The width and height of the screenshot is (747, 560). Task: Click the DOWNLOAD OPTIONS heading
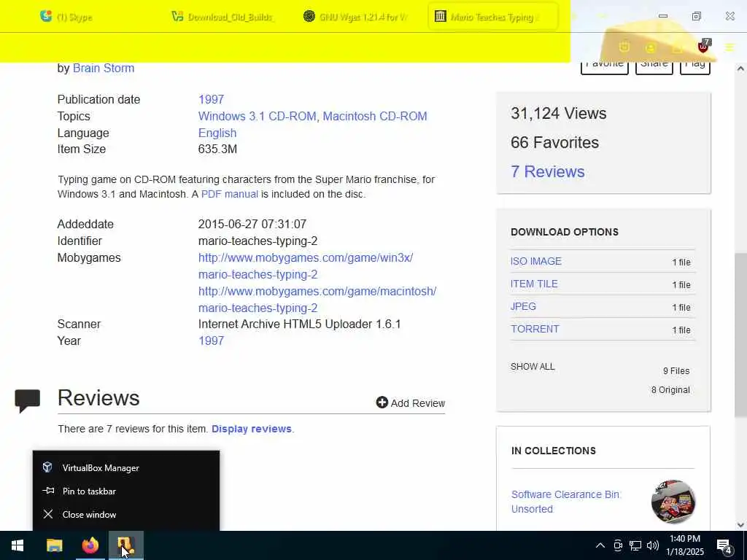click(x=565, y=232)
